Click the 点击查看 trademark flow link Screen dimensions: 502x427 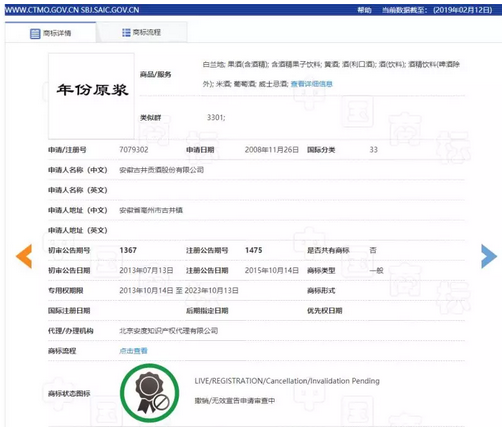133,351
